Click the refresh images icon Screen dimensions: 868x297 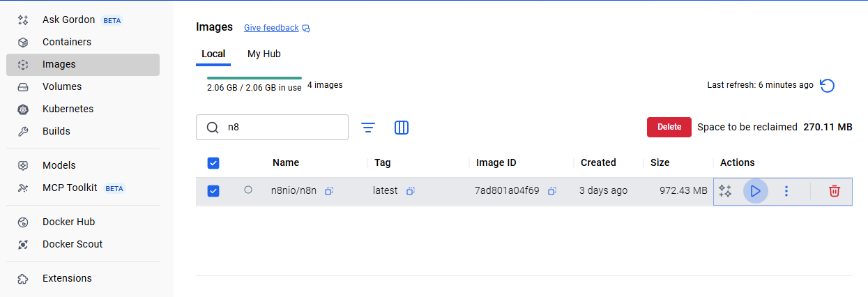[827, 85]
